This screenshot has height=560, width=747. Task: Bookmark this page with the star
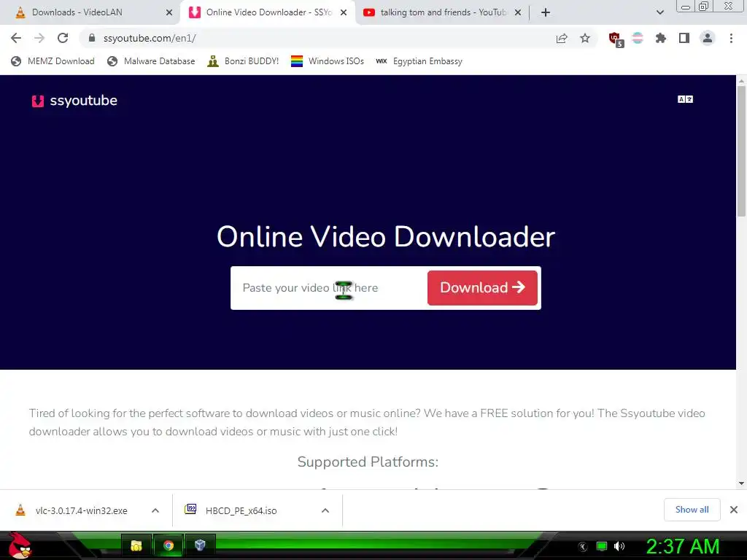coord(585,38)
